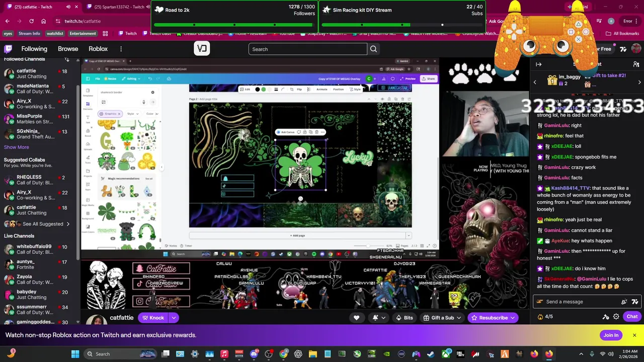Viewport: 644px width, 362px height.
Task: Go back in the browser
Action: tap(7, 21)
